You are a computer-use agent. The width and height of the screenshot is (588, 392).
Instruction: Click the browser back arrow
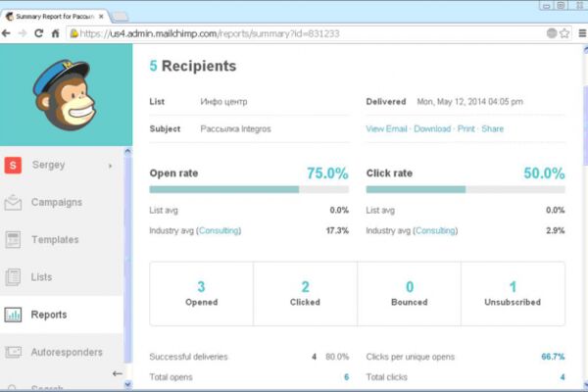pos(6,33)
